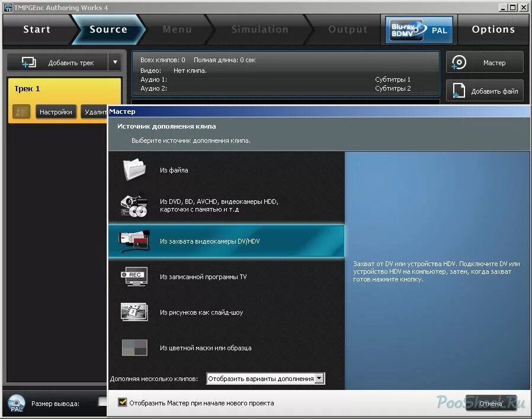The width and height of the screenshot is (532, 419).
Task: Click the Субтитры 1 label
Action: 393,79
